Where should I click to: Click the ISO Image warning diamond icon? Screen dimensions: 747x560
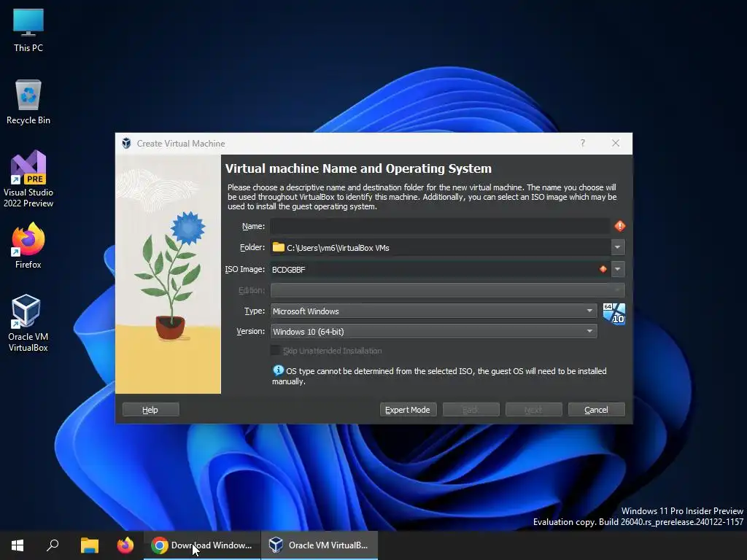click(x=603, y=269)
